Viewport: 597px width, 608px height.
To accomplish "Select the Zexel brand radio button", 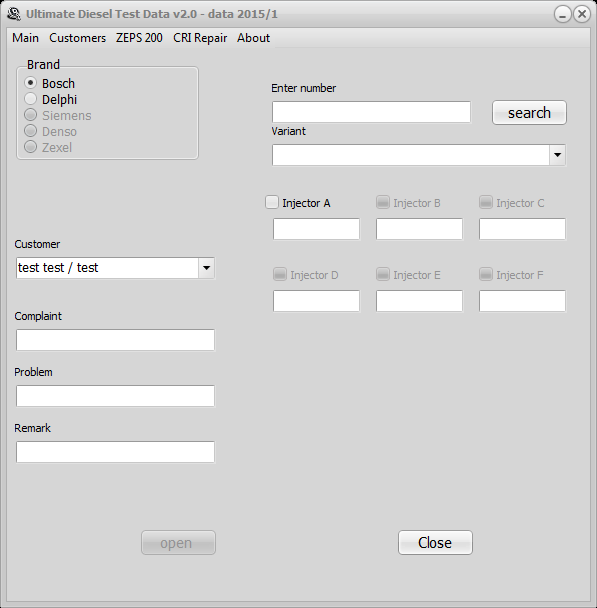I will 31,147.
